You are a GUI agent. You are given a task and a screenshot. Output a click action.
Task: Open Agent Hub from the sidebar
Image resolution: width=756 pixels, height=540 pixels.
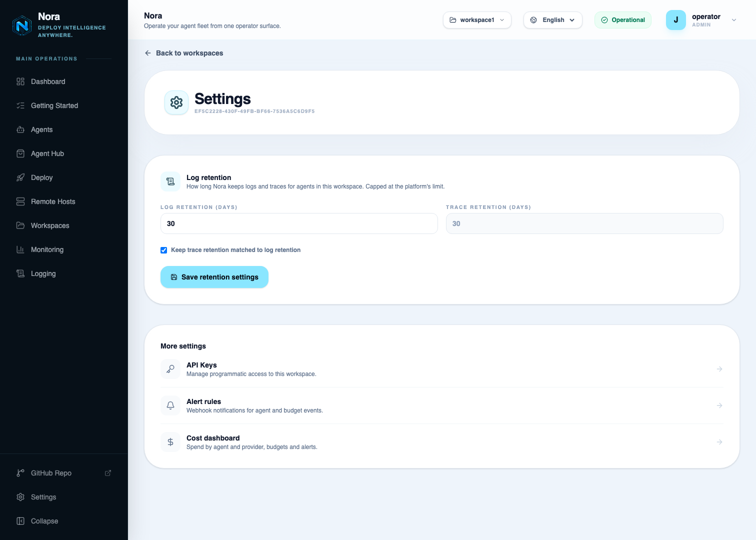coord(64,153)
